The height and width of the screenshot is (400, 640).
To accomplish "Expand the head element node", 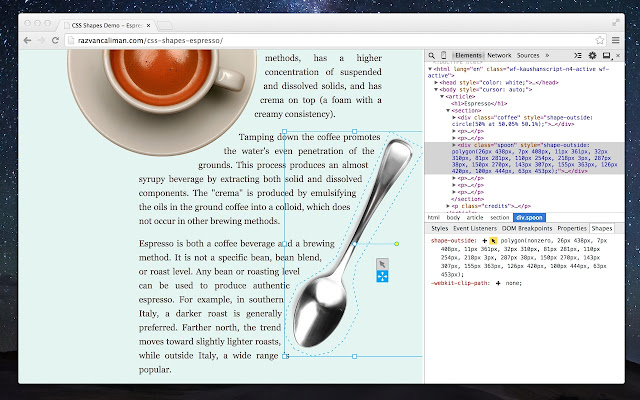I will pos(437,82).
